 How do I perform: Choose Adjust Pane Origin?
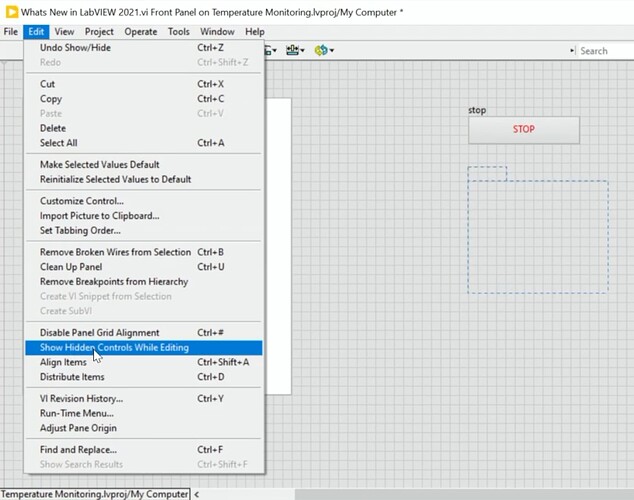click(x=144, y=428)
